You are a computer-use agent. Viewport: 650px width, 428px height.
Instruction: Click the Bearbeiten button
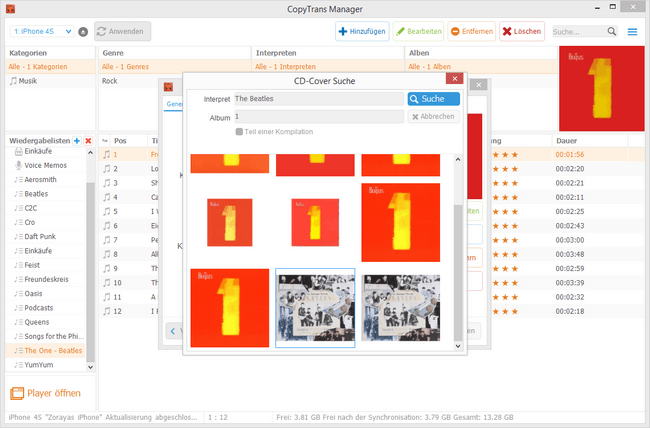419,32
